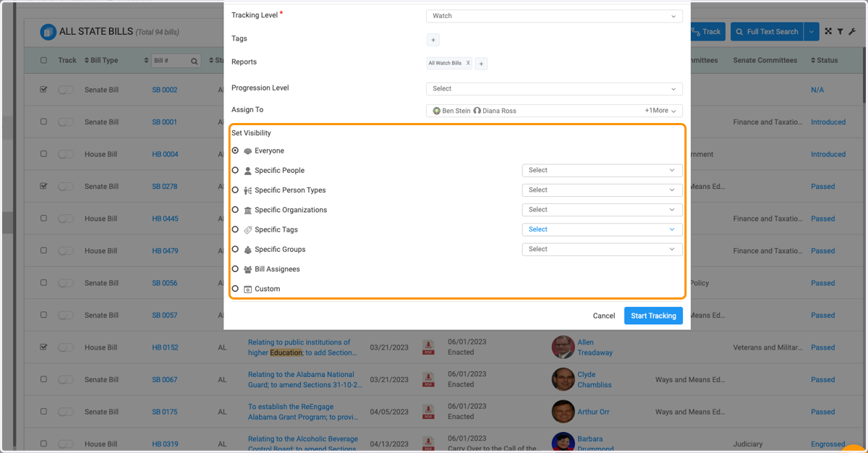
Task: Click the Track column header
Action: coord(67,61)
